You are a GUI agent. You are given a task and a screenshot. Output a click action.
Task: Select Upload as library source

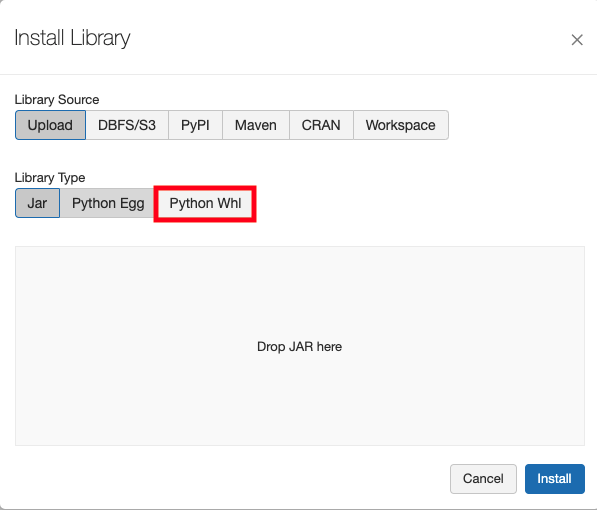pyautogui.click(x=50, y=125)
